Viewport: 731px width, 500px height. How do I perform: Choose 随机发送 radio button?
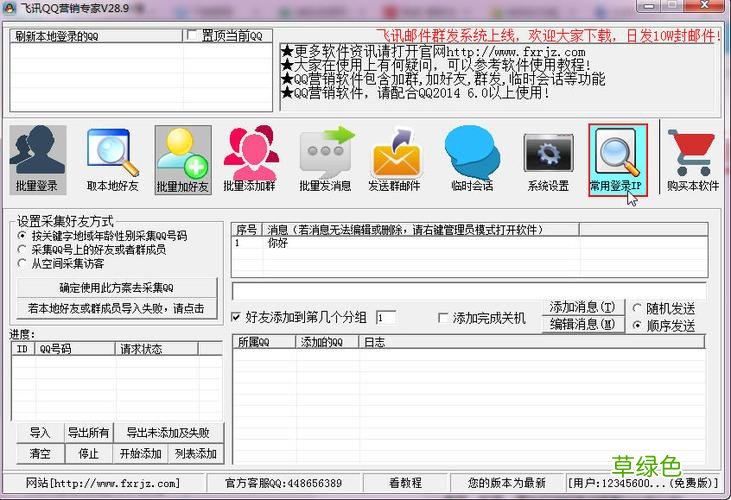pyautogui.click(x=637, y=308)
